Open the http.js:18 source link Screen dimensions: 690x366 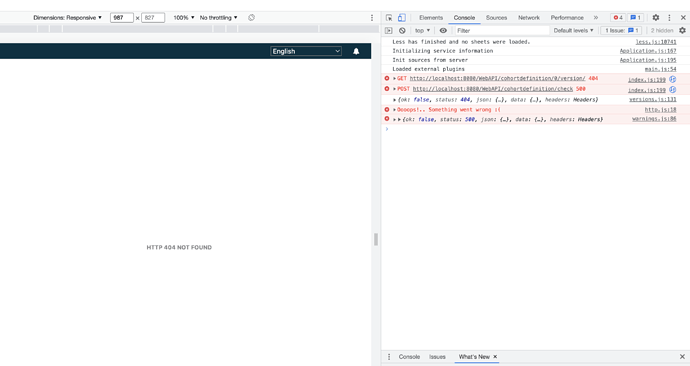pyautogui.click(x=661, y=110)
